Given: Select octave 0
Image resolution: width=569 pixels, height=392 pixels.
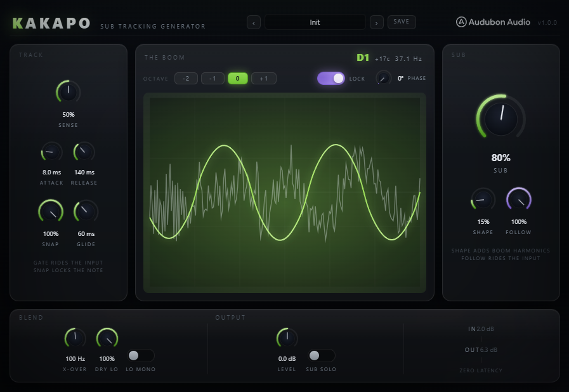Looking at the screenshot, I should tap(238, 79).
